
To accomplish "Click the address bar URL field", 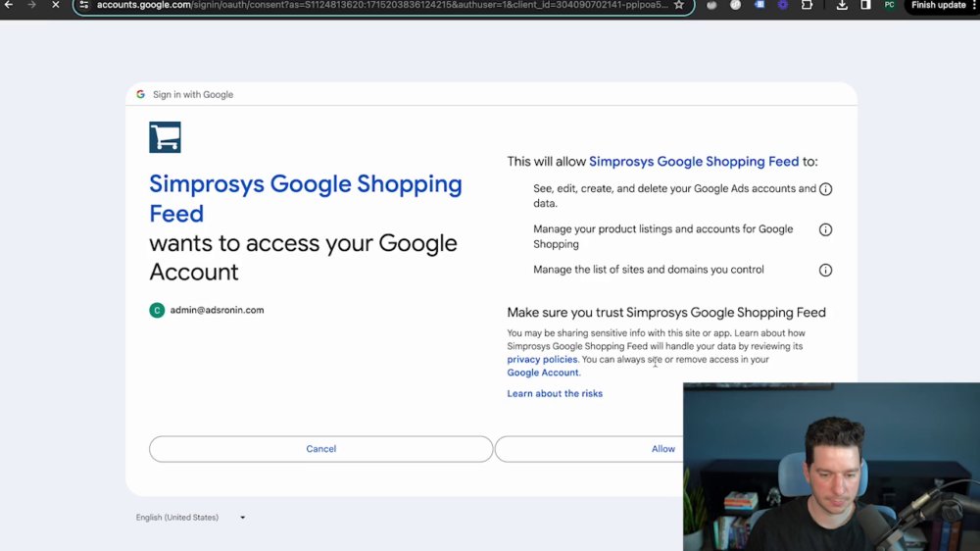I will pos(381,5).
